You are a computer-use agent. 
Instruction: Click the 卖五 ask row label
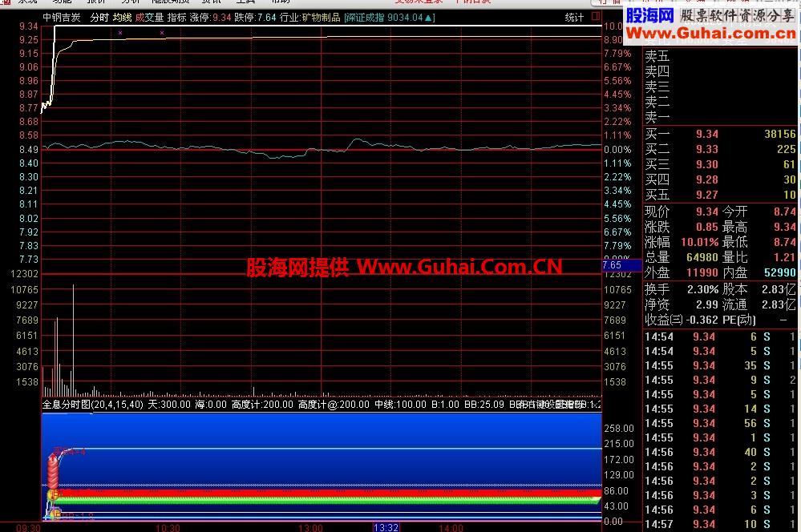pyautogui.click(x=657, y=55)
